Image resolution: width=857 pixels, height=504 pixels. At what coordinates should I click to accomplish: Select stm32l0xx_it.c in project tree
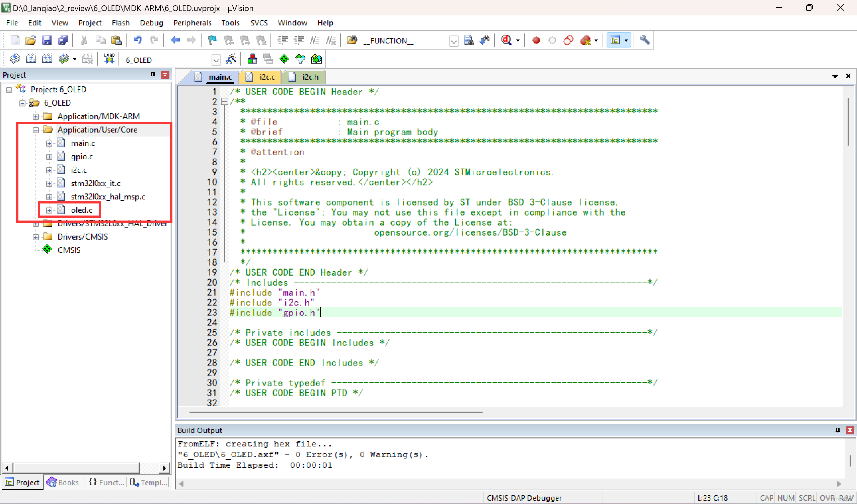click(x=95, y=184)
